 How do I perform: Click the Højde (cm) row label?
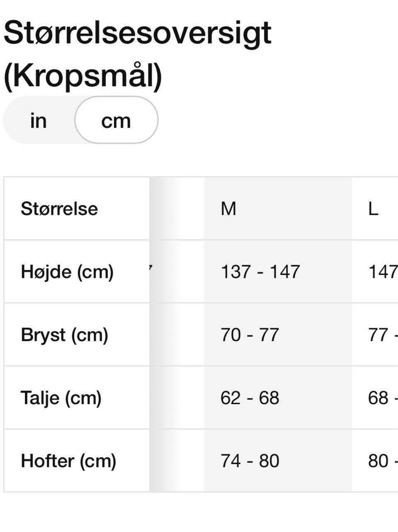click(x=67, y=272)
